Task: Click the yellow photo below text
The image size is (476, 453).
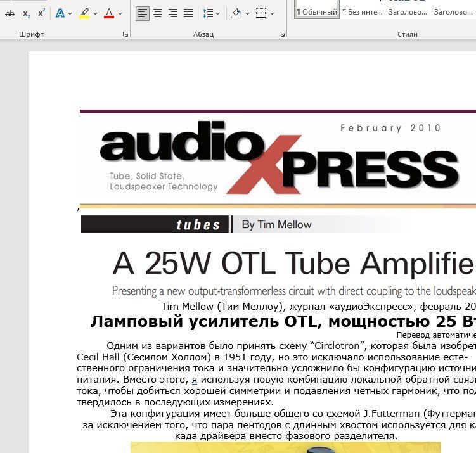Action: (x=286, y=447)
